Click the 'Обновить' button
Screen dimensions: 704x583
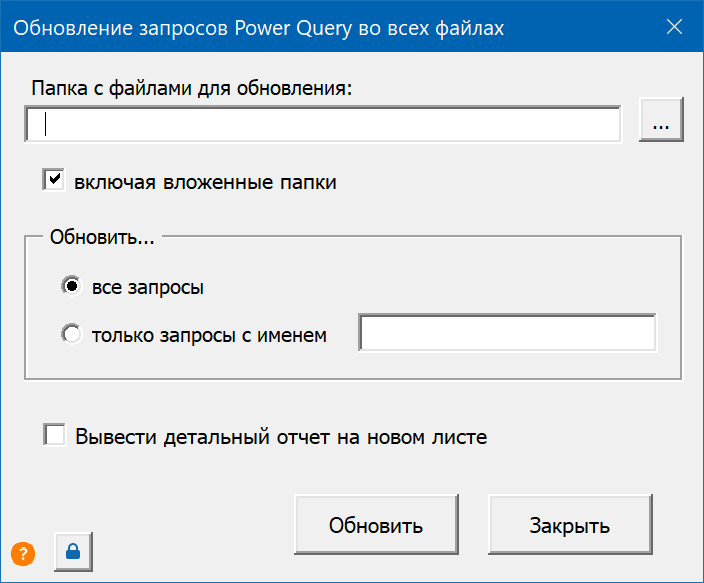tap(376, 525)
